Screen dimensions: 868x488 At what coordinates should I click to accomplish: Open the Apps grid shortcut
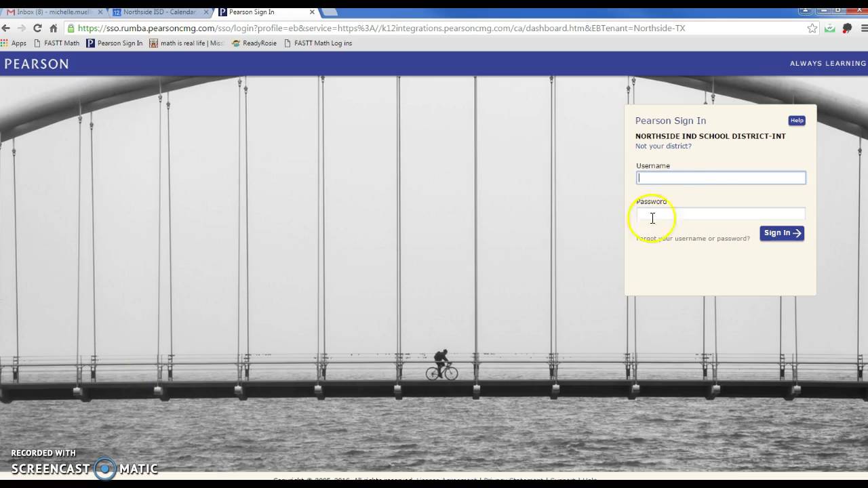pos(14,43)
